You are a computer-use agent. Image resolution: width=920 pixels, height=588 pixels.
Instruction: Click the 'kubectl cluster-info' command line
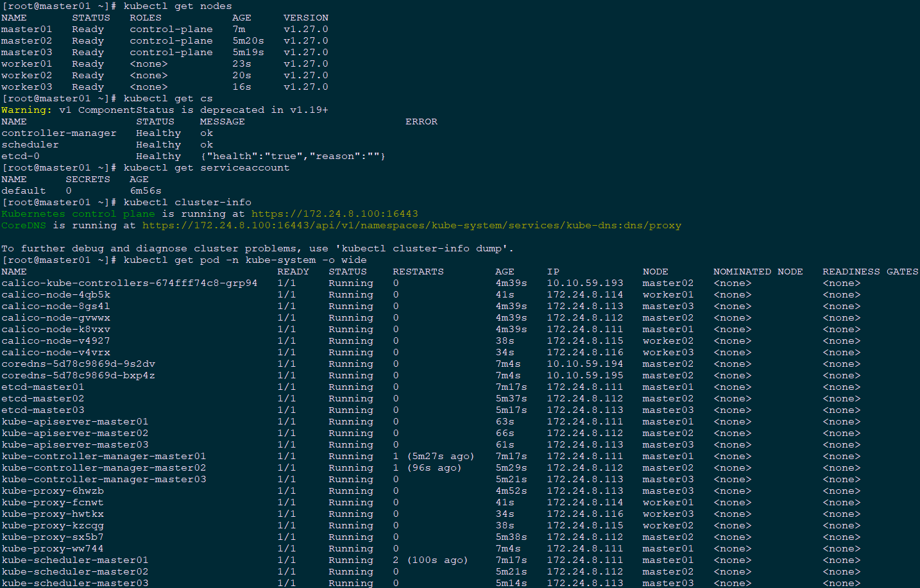pyautogui.click(x=187, y=203)
